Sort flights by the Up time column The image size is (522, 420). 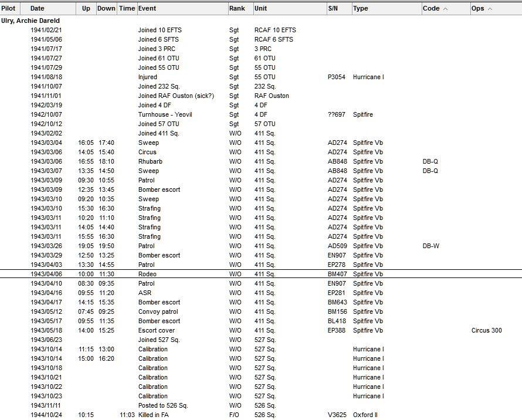pos(86,8)
